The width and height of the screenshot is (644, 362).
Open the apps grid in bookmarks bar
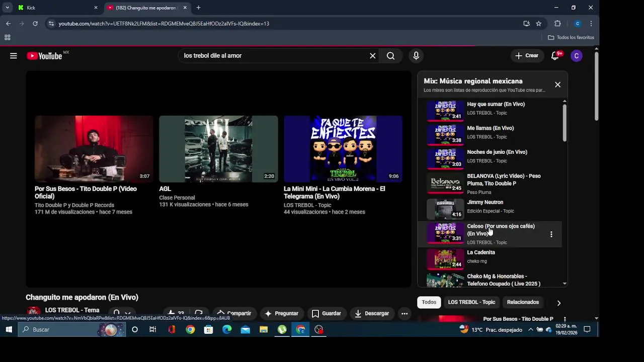7,37
